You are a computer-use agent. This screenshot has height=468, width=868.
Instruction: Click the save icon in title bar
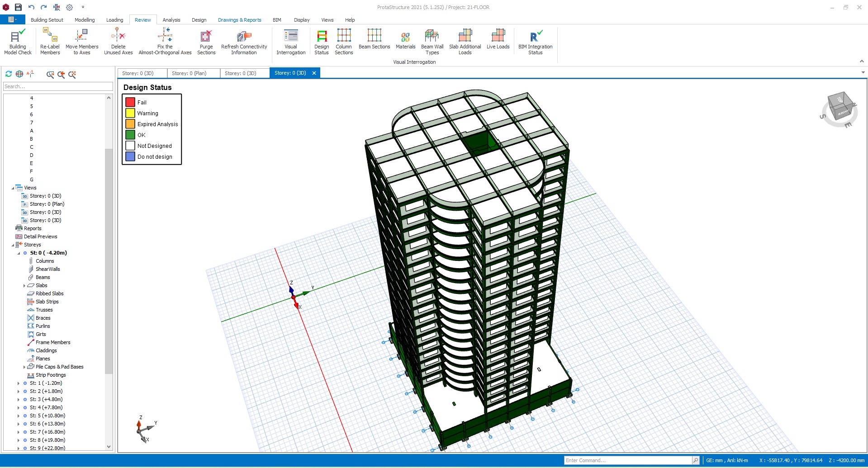pyautogui.click(x=18, y=7)
